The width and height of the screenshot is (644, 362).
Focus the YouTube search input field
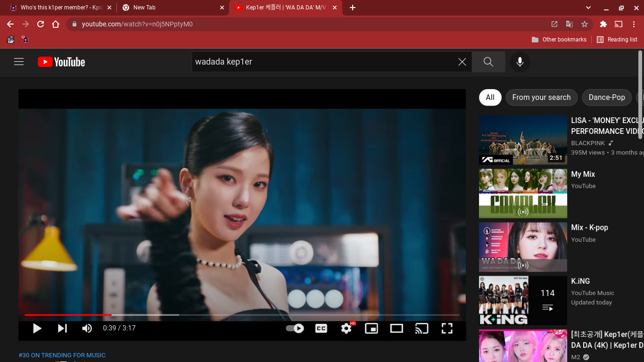pos(324,62)
